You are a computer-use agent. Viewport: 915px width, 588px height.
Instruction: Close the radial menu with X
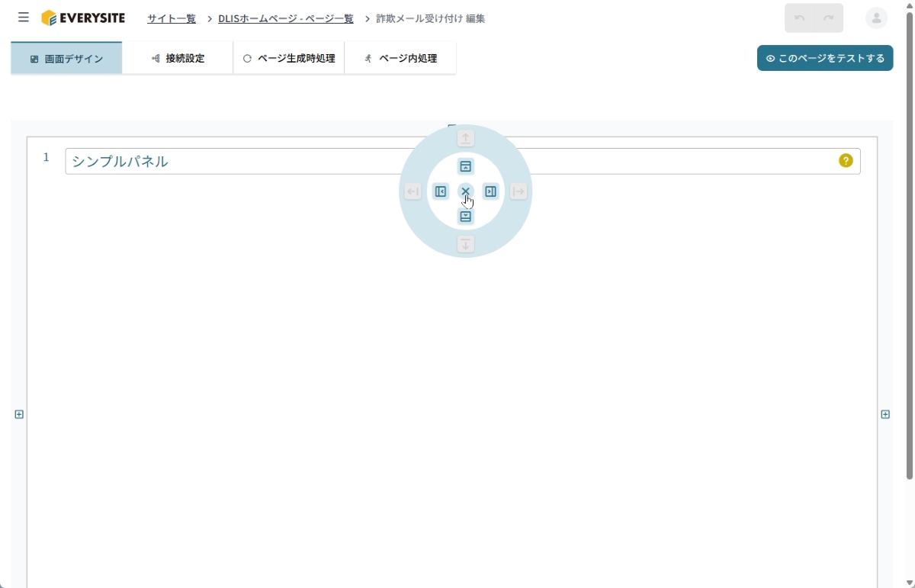pos(465,191)
